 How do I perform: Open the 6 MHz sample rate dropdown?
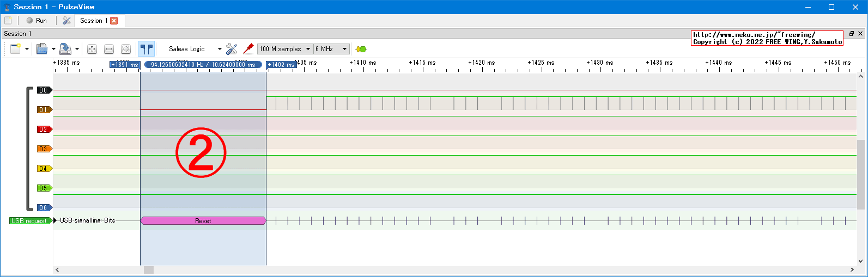331,49
